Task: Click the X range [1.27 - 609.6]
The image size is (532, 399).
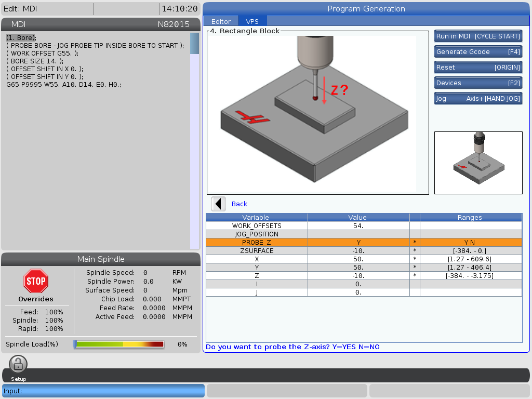Action: 471,259
